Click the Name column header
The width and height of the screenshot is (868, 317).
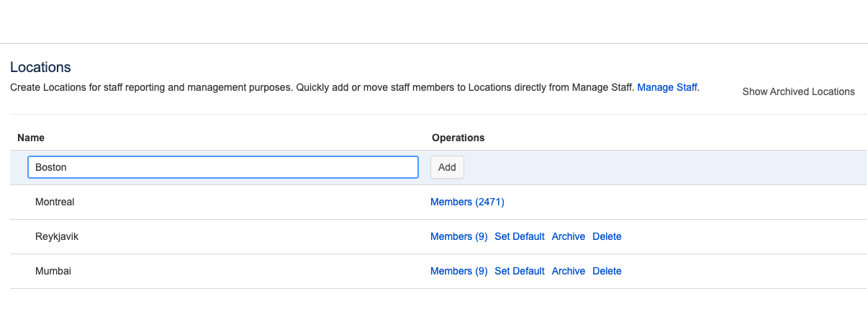(x=31, y=138)
